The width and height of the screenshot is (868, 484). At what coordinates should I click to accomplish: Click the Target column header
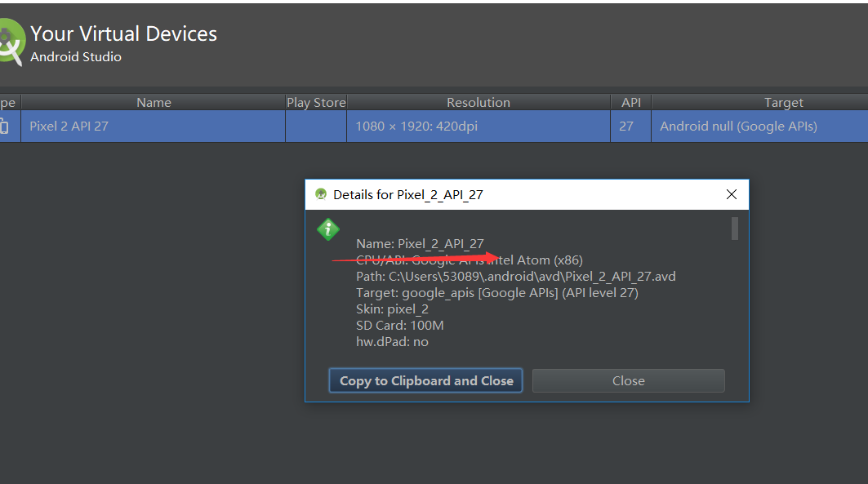pos(783,102)
